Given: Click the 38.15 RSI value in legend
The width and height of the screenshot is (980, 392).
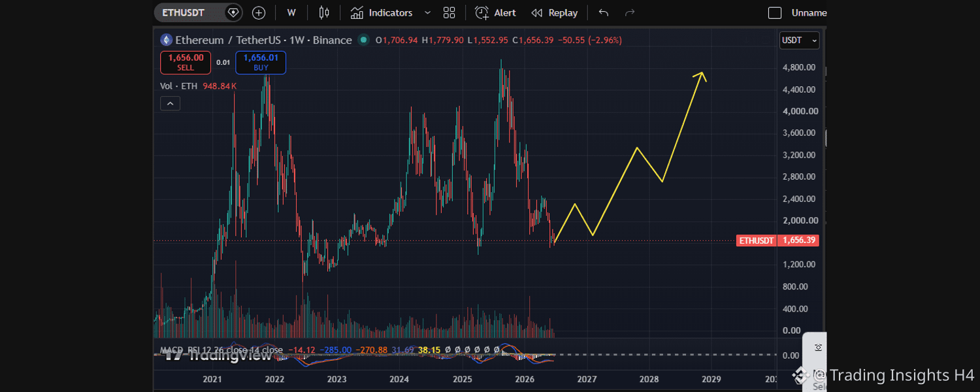Looking at the screenshot, I should 428,350.
